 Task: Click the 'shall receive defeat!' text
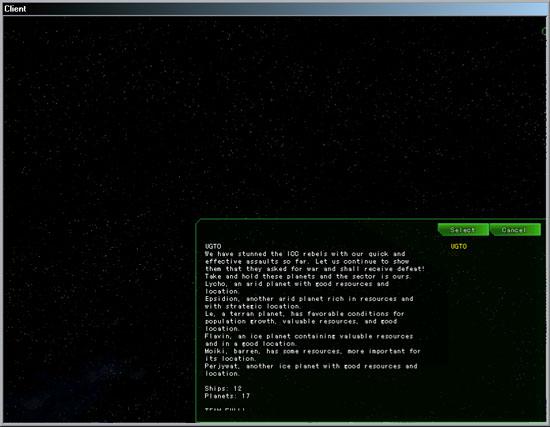pos(382,269)
